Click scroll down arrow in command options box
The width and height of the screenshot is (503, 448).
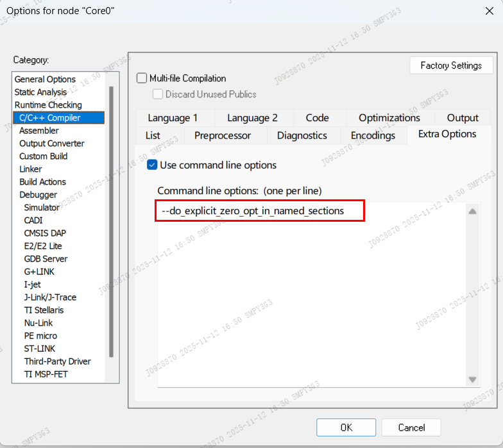click(472, 379)
